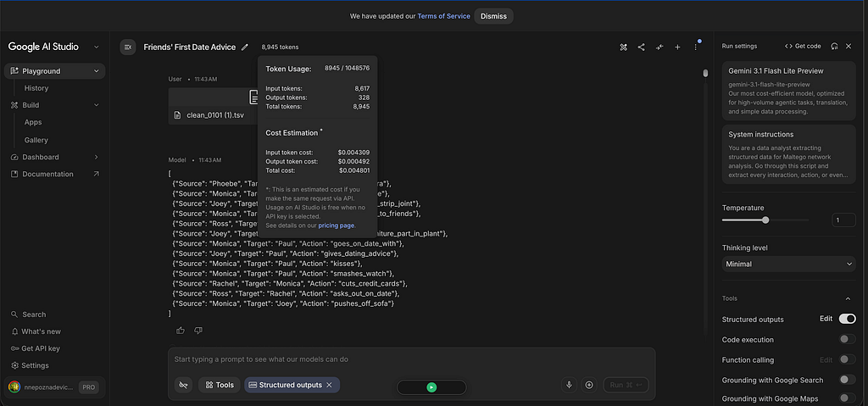Edit the Structured outputs schema
This screenshot has width=868, height=406.
click(826, 319)
